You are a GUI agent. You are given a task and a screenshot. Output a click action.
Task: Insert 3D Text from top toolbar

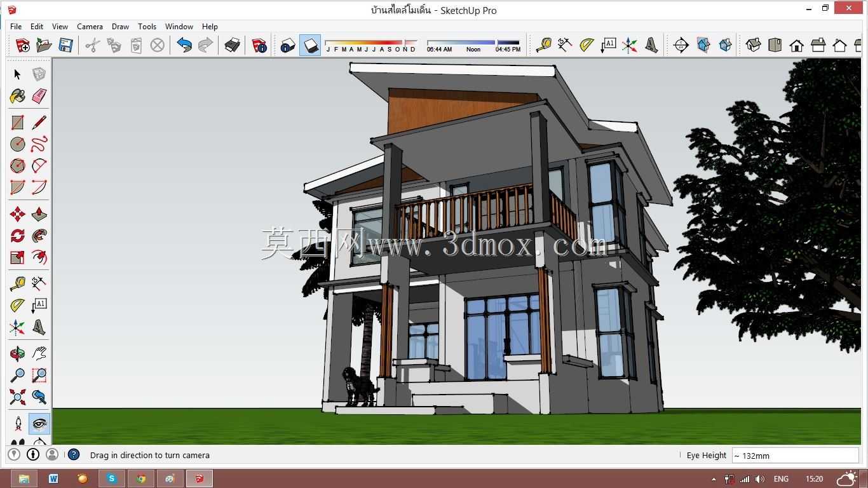pyautogui.click(x=651, y=45)
